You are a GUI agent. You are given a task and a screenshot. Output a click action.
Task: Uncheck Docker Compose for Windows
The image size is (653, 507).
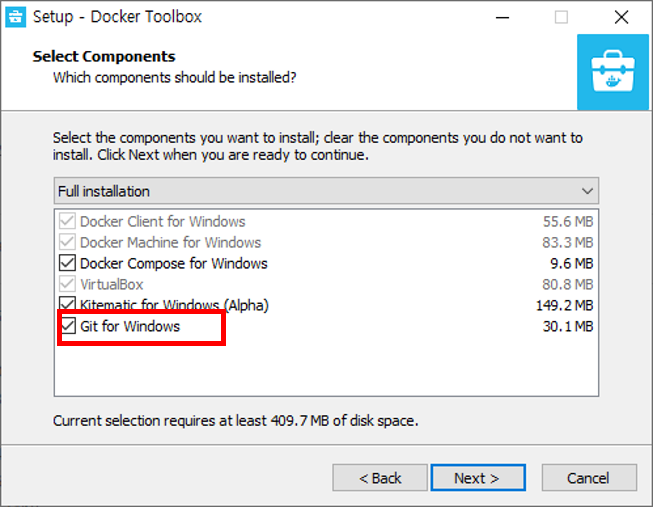tap(67, 263)
